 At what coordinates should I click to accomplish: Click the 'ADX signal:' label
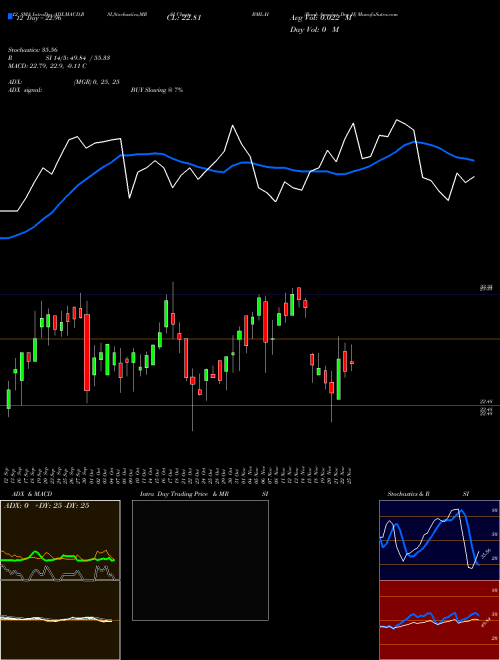(x=25, y=90)
